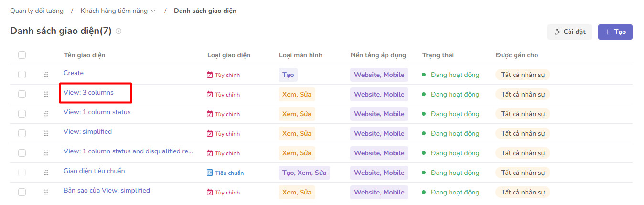Select checkbox for Bản sao của View: simplified

pos(22,192)
